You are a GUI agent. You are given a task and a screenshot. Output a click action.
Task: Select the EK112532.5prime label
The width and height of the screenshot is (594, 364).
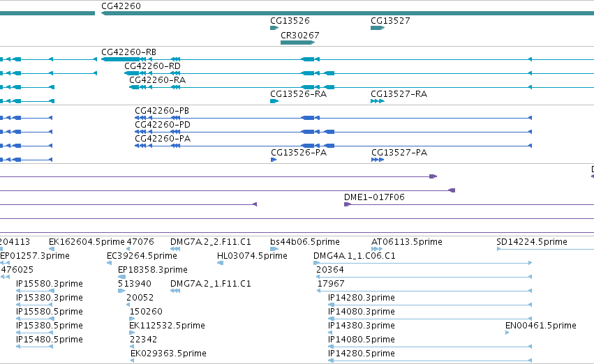167,326
